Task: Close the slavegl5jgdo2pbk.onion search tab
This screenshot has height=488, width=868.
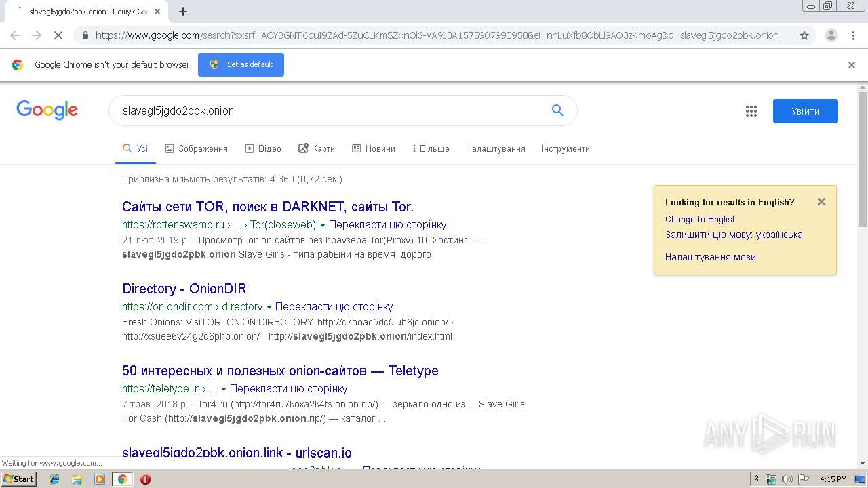Action: click(157, 12)
